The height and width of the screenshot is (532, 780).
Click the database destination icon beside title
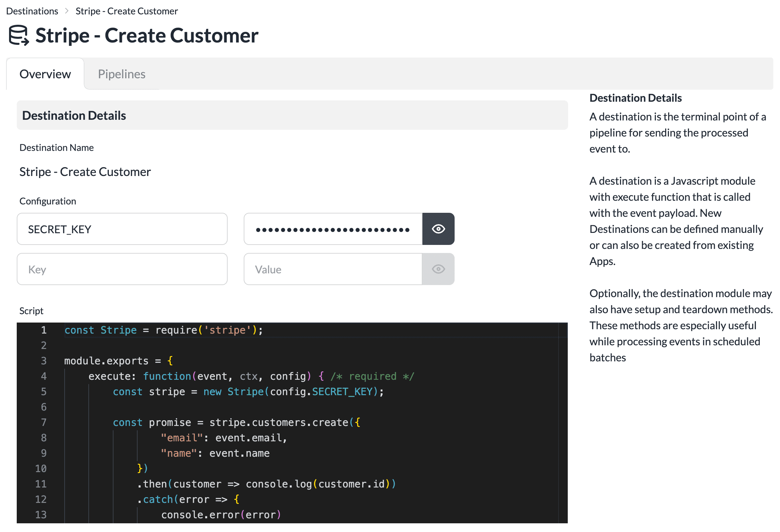click(x=19, y=35)
